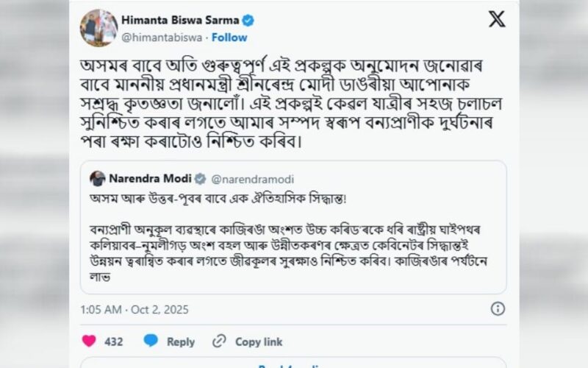Click the 432 likes count
588x368 pixels.
[114, 342]
